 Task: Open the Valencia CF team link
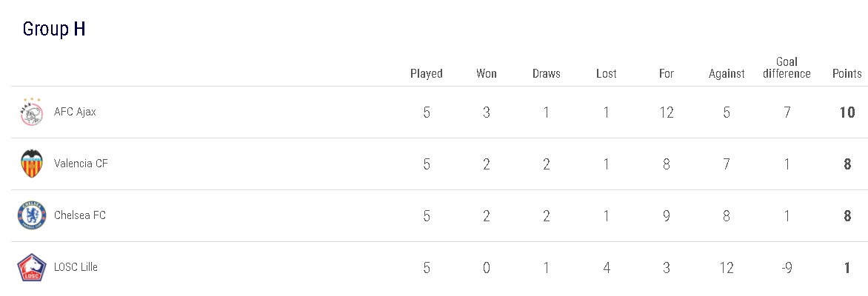coord(81,164)
